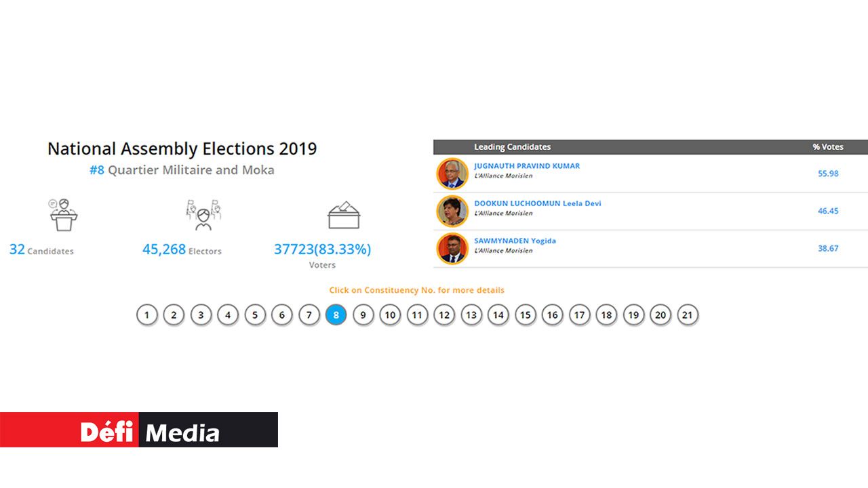The width and height of the screenshot is (868, 488).
Task: Click the Leading Candidates column header
Action: [x=512, y=147]
